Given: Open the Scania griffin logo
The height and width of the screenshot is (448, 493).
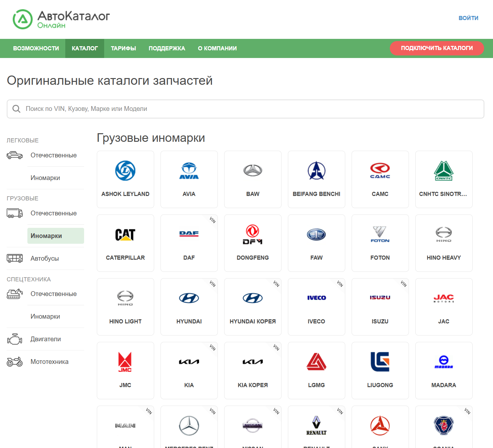Looking at the screenshot, I should coord(444,425).
